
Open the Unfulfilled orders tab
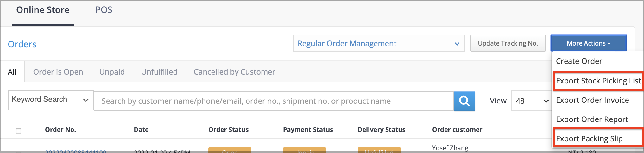click(x=159, y=72)
